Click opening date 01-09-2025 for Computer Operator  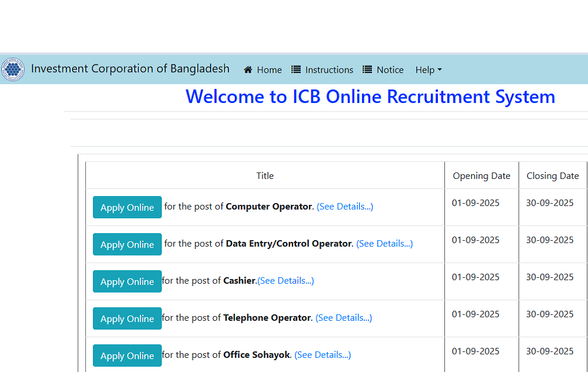[x=476, y=203]
